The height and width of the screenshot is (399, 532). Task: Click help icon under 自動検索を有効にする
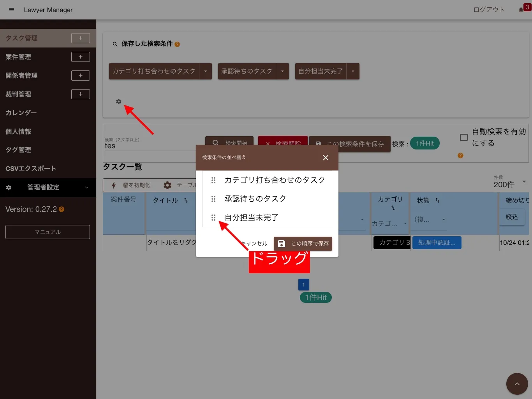(x=460, y=155)
